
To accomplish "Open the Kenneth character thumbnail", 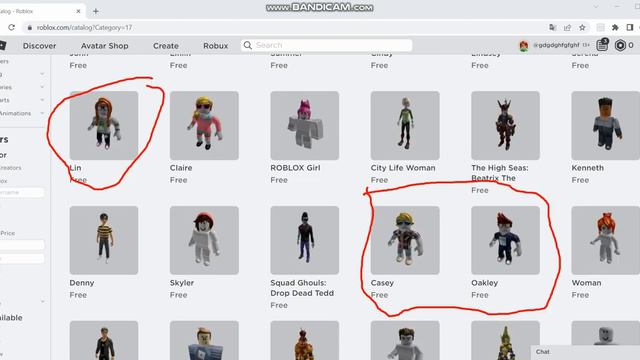I will pyautogui.click(x=606, y=125).
